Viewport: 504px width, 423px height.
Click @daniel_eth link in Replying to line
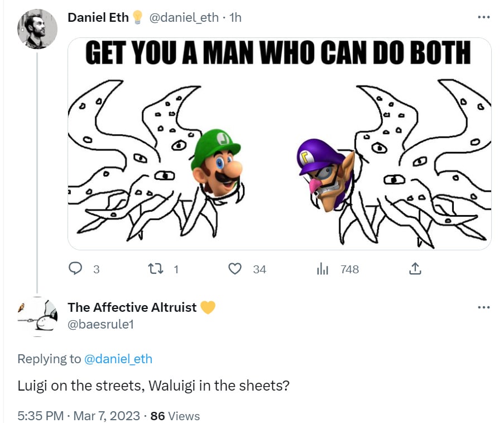[118, 359]
